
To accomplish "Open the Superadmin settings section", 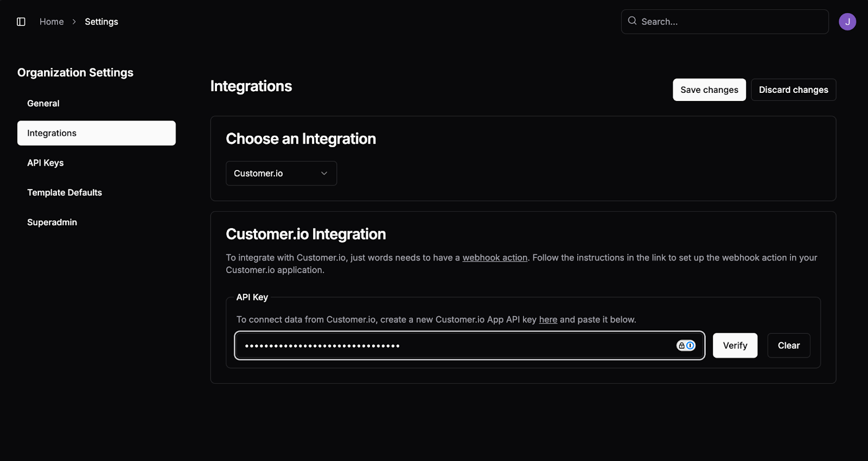I will (52, 222).
